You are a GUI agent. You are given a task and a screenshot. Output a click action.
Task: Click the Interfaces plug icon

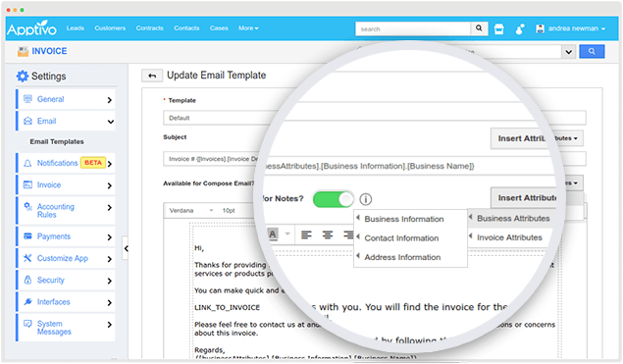click(x=27, y=302)
